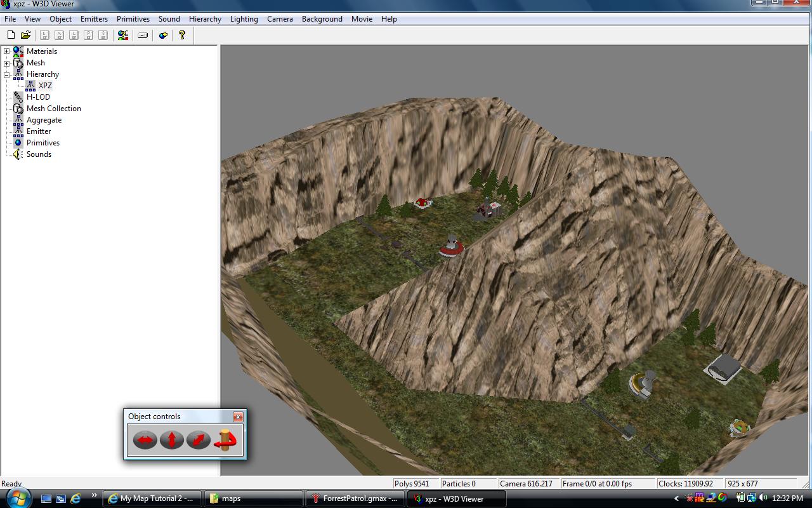Click the log rotation object control icon
The image size is (812, 508).
225,439
